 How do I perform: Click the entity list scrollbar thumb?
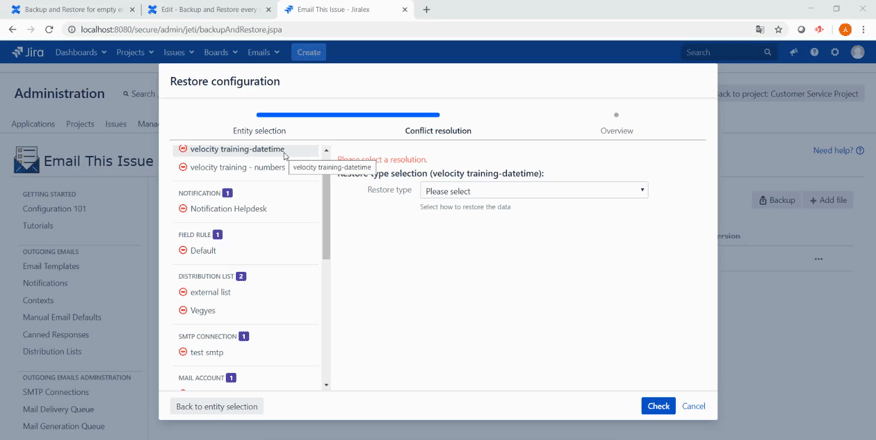[x=326, y=207]
